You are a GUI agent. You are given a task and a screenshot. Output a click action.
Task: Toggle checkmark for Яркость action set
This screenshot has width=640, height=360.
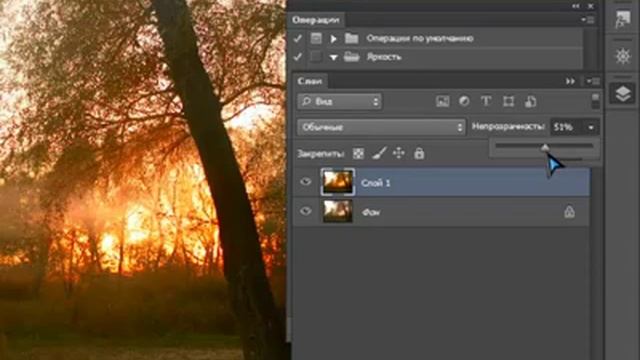(298, 57)
